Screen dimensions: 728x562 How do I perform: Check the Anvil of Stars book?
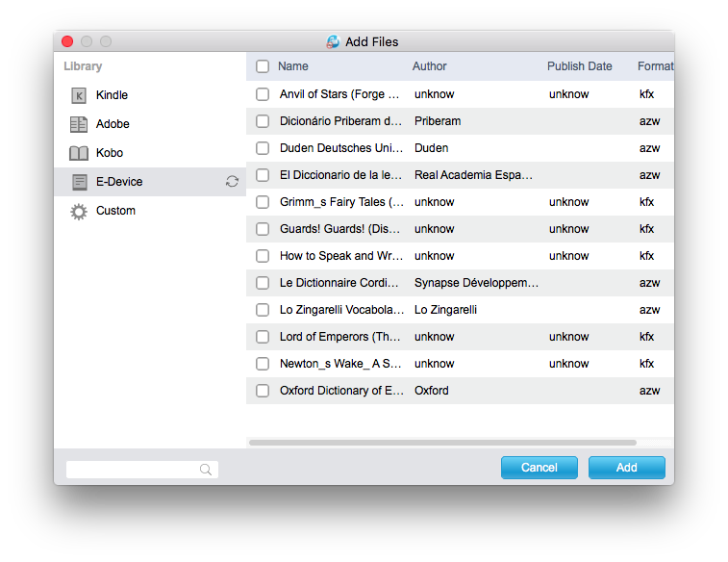[x=263, y=94]
